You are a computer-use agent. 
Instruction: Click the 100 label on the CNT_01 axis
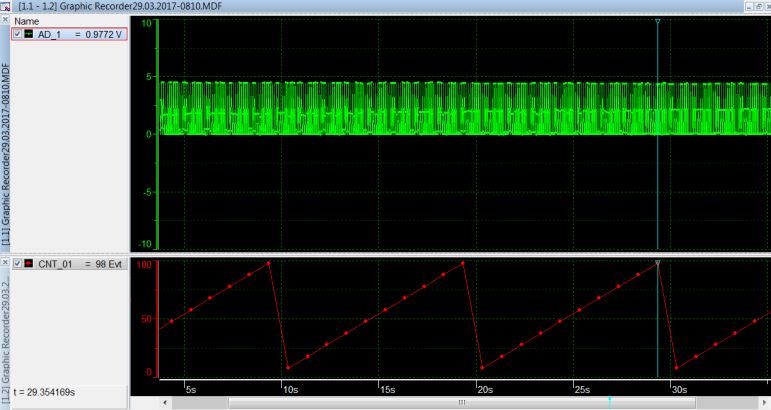145,264
